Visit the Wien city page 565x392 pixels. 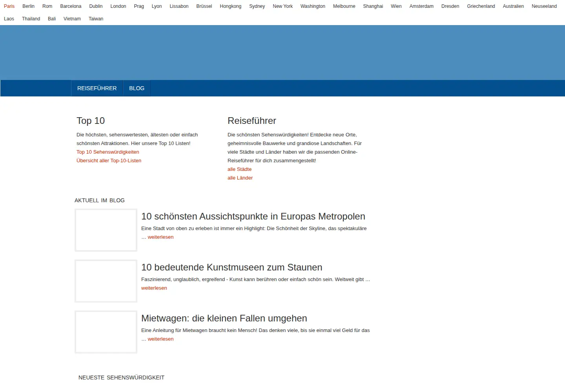(396, 6)
